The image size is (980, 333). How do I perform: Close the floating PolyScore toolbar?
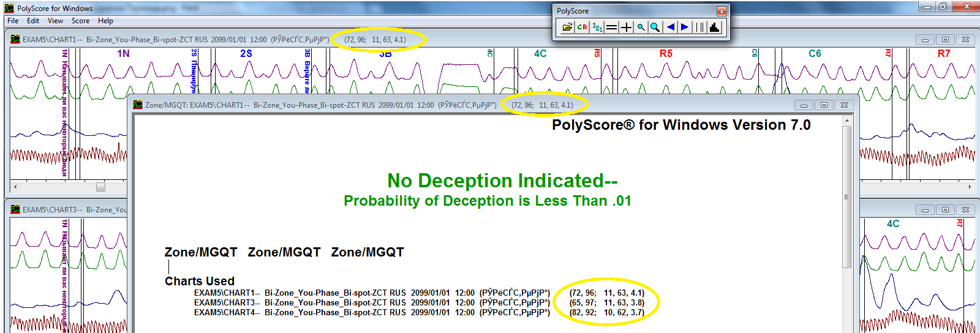(722, 11)
